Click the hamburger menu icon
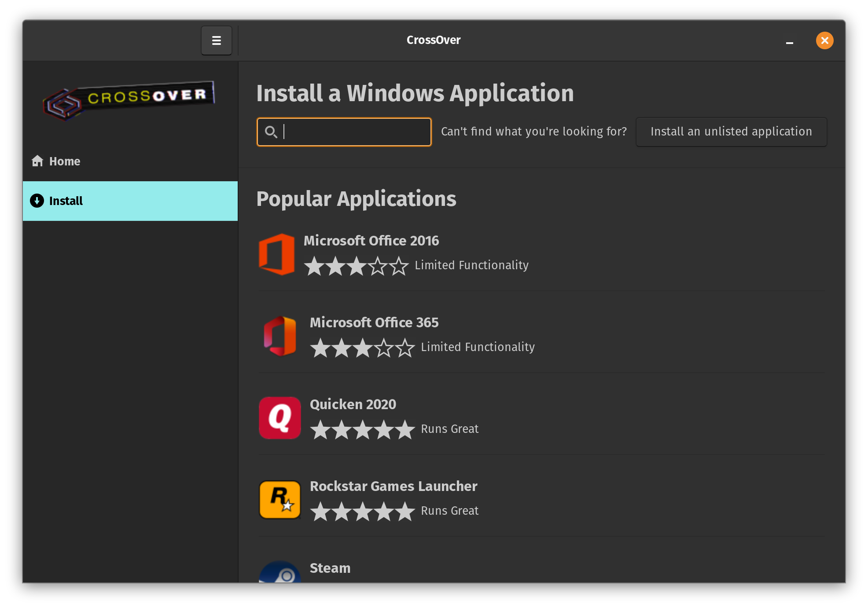 tap(217, 40)
